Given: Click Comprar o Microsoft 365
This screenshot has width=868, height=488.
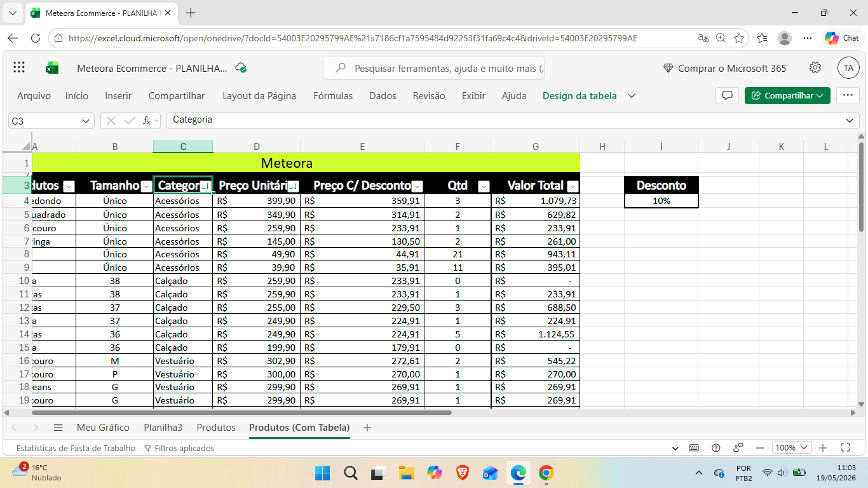Looking at the screenshot, I should pos(724,69).
